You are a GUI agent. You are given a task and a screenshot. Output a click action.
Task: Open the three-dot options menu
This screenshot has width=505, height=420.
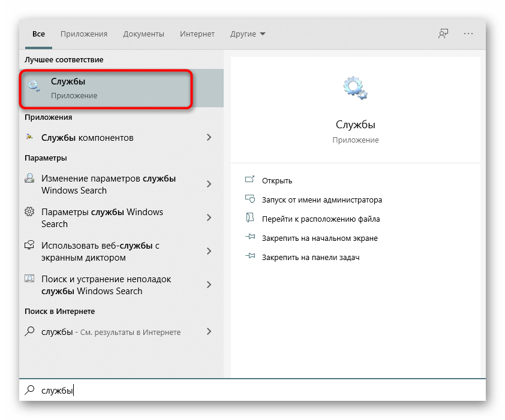[x=468, y=34]
